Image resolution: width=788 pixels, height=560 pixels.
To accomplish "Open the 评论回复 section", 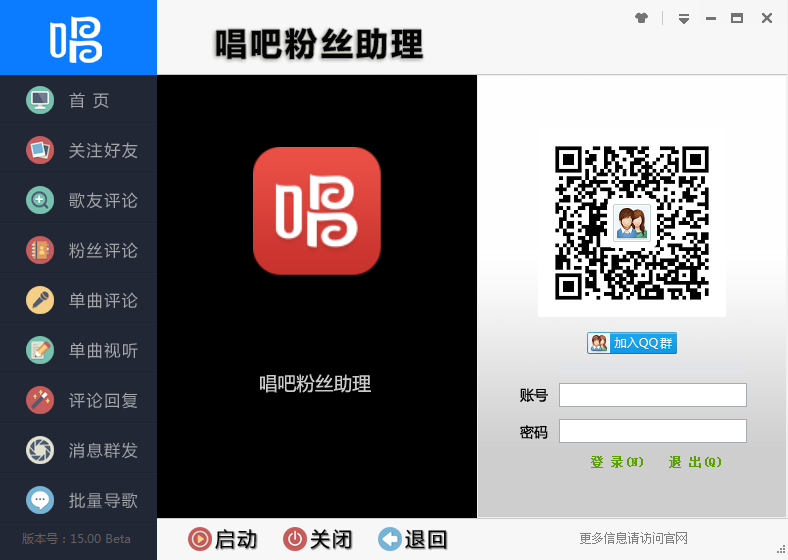I will (78, 400).
